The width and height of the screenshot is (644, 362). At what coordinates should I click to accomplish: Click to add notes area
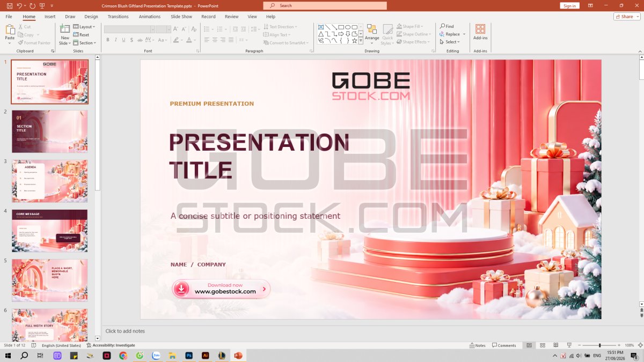(x=125, y=331)
